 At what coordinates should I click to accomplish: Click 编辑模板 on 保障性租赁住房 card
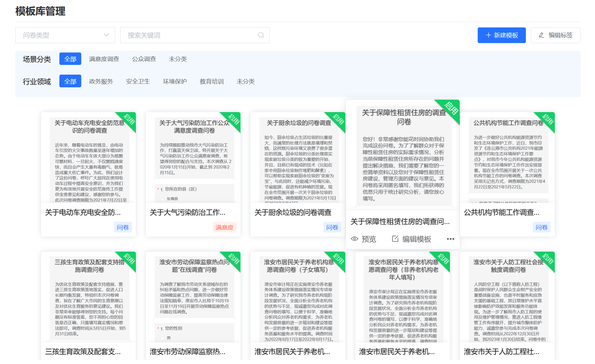tap(411, 239)
